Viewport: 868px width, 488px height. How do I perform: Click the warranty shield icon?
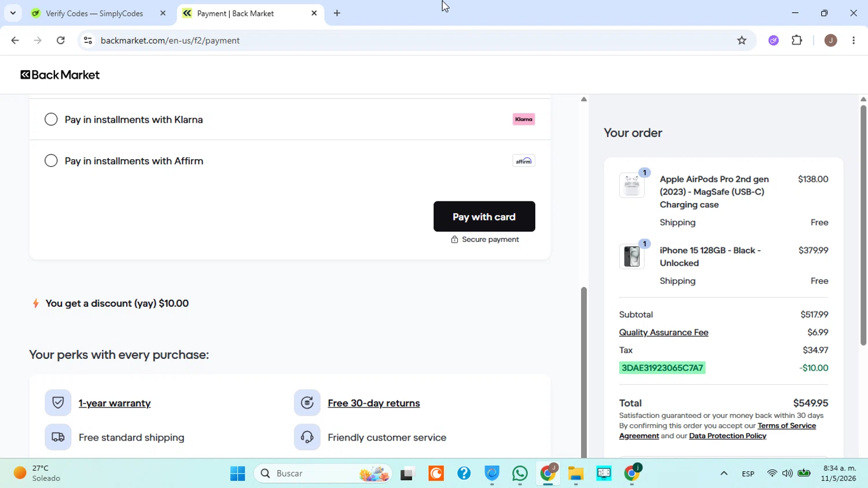58,403
